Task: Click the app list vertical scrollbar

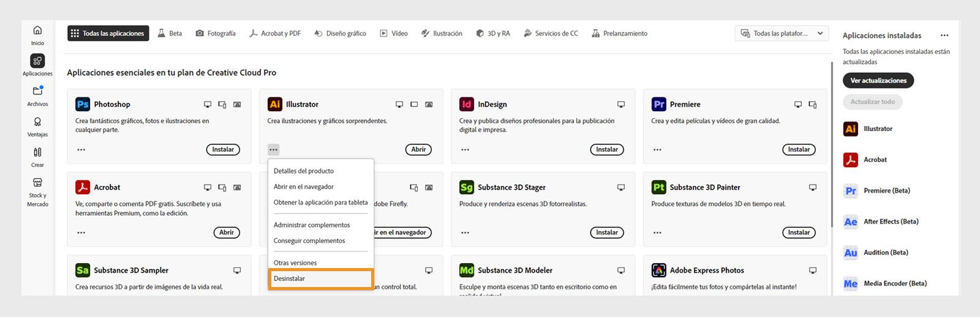Action: [832, 144]
